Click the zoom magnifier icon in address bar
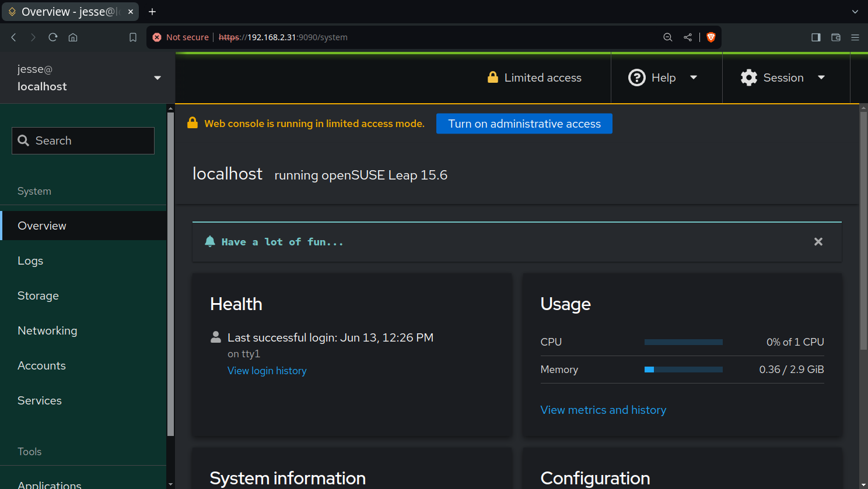The width and height of the screenshot is (868, 489). click(x=668, y=37)
